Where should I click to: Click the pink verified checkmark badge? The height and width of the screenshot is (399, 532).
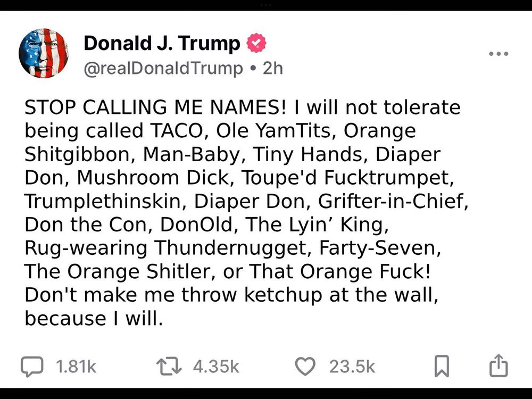click(x=256, y=43)
